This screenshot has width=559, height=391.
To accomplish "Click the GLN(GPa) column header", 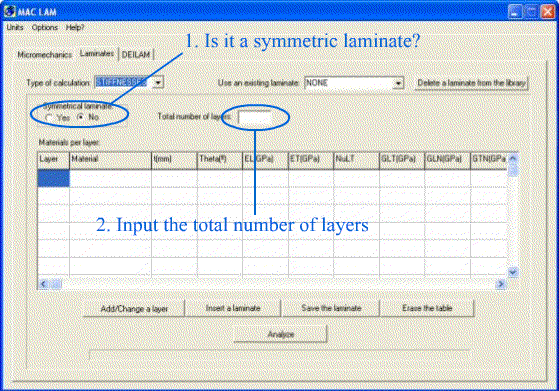I will (x=447, y=160).
